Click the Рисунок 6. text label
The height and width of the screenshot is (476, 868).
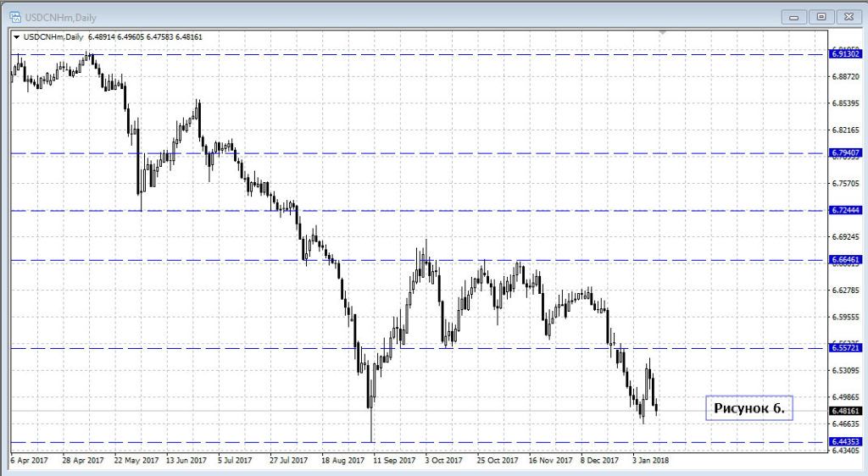[748, 408]
